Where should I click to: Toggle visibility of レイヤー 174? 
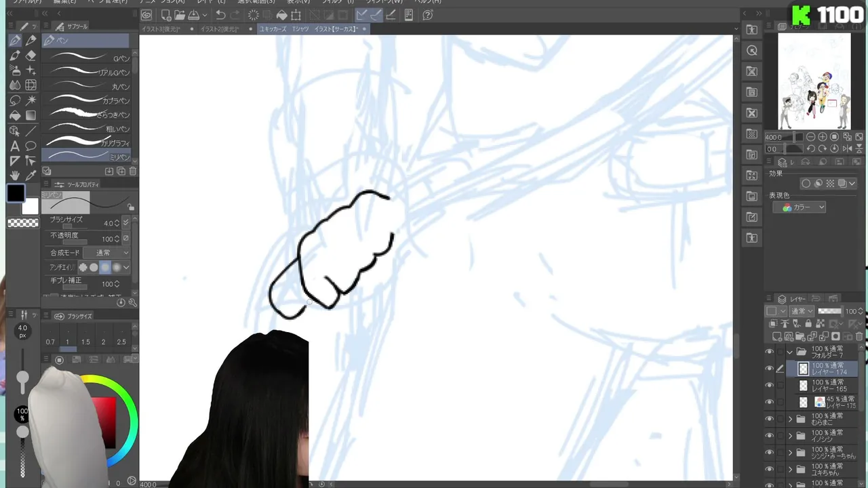tap(769, 369)
